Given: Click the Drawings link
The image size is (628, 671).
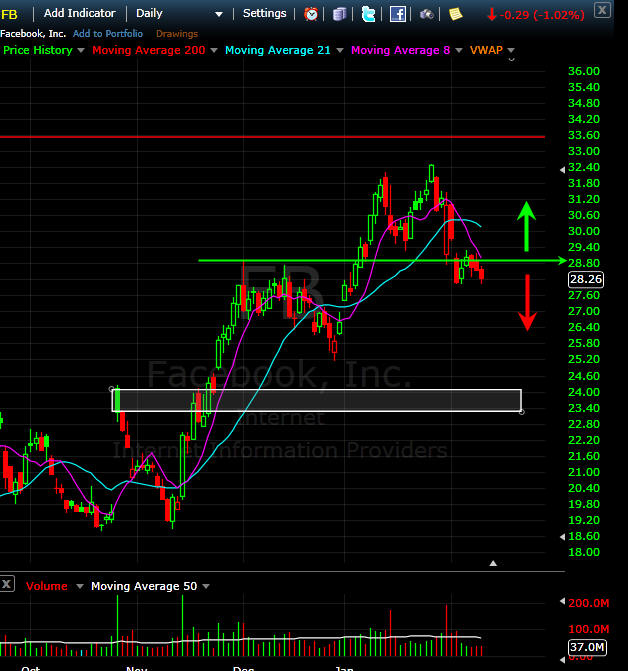Looking at the screenshot, I should (x=177, y=34).
